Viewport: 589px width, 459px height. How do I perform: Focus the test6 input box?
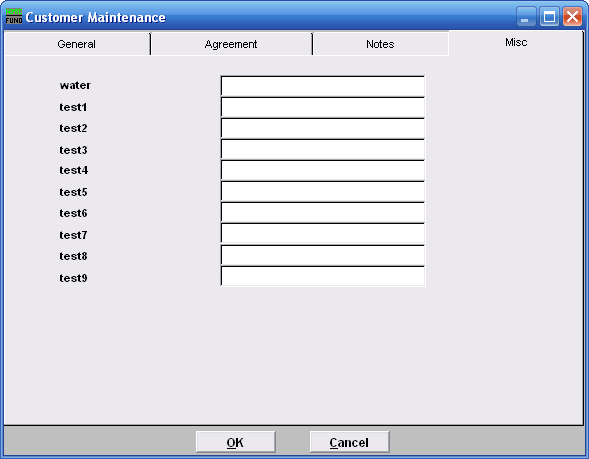point(323,213)
